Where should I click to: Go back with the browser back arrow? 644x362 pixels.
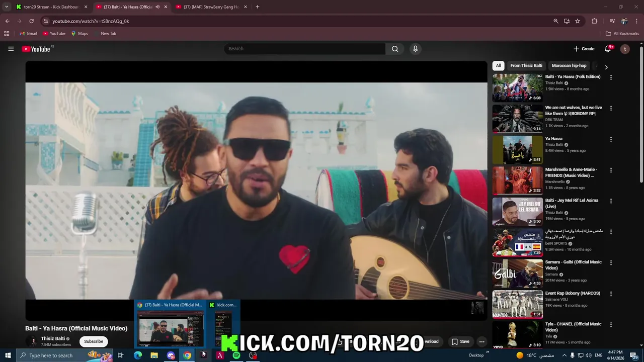pyautogui.click(x=7, y=21)
